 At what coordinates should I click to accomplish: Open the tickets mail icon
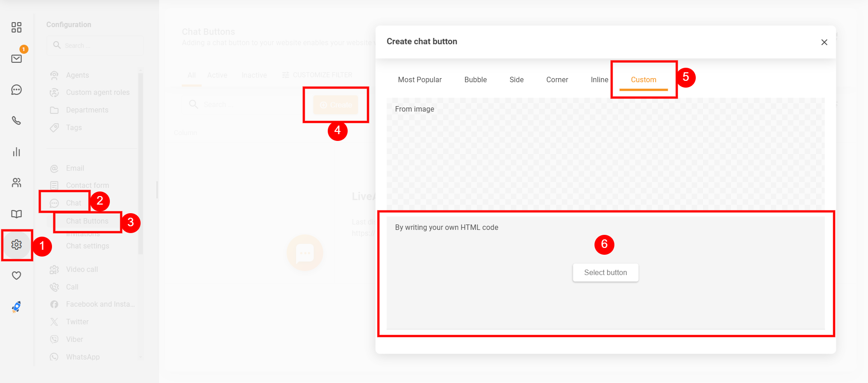pos(16,59)
